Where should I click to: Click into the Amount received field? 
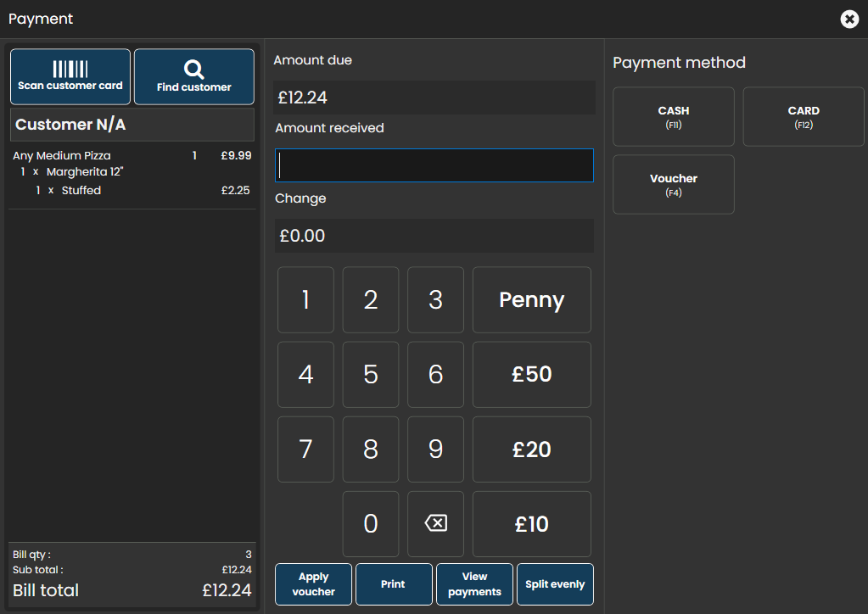coord(434,165)
